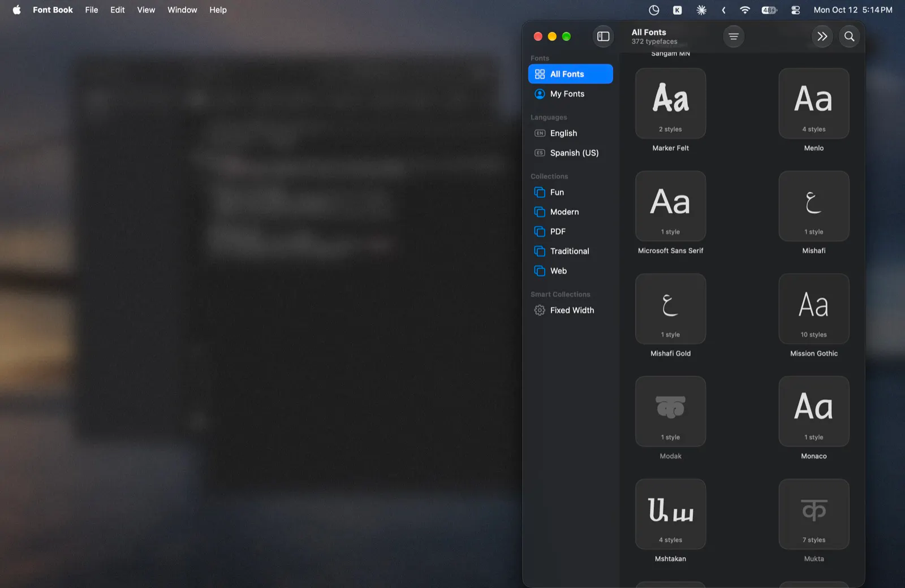Image resolution: width=905 pixels, height=588 pixels.
Task: Select the Marker Felt font tile
Action: point(671,103)
